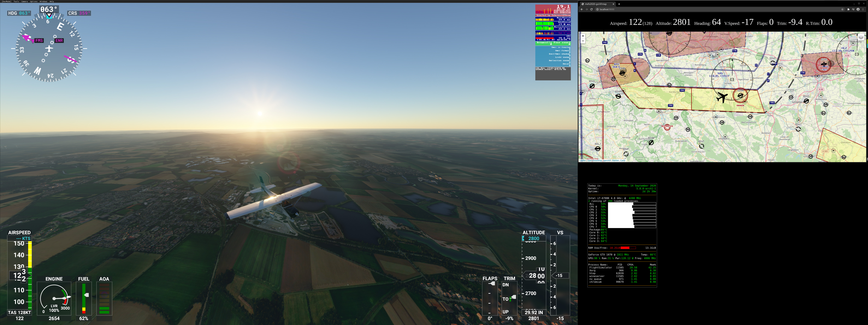Click the RESTRICTED area marker near Emmerthal
The width and height of the screenshot is (868, 325).
point(667,127)
